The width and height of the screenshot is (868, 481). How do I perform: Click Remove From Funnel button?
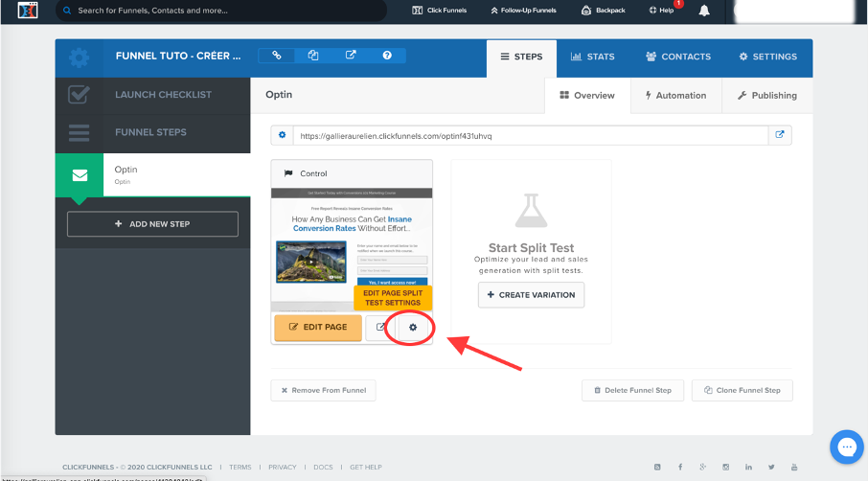pos(323,390)
